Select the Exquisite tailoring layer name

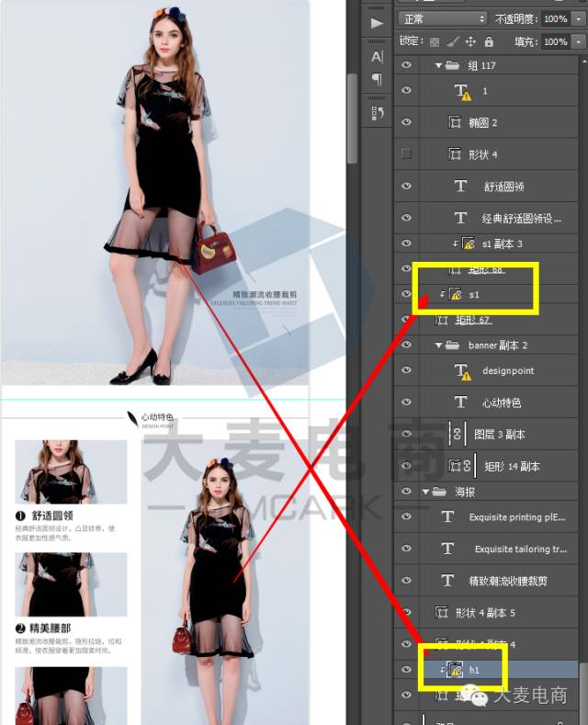tap(521, 549)
